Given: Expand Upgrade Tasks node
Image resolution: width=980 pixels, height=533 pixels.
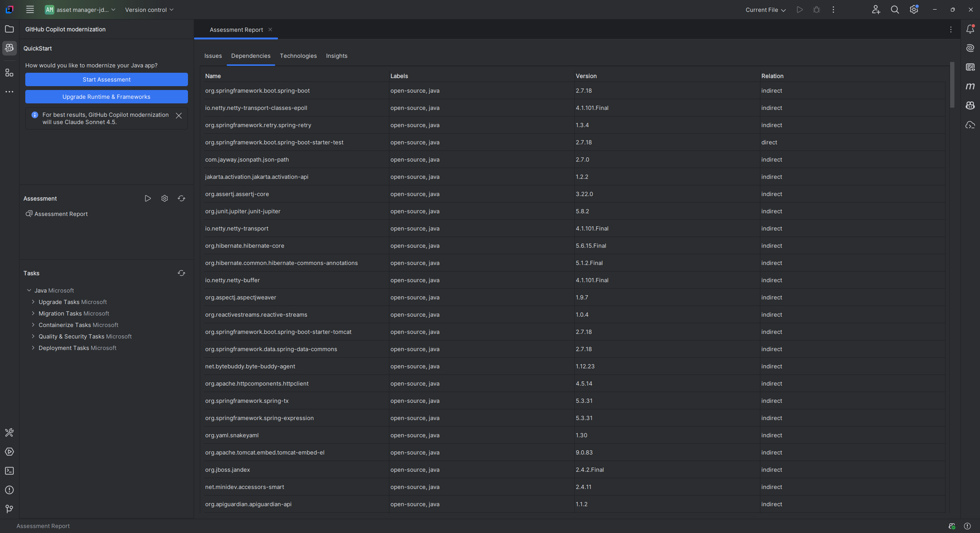Looking at the screenshot, I should click(x=33, y=302).
